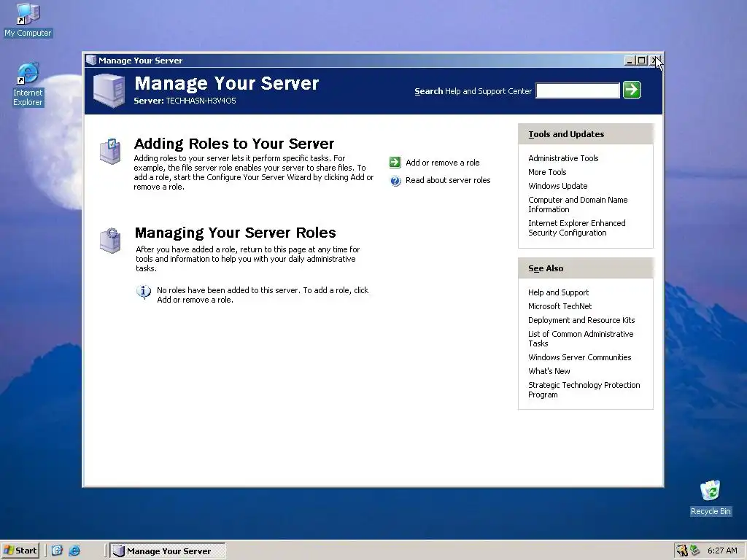The width and height of the screenshot is (747, 560).
Task: Click the Adding Roles to Your Server heading
Action: click(234, 144)
